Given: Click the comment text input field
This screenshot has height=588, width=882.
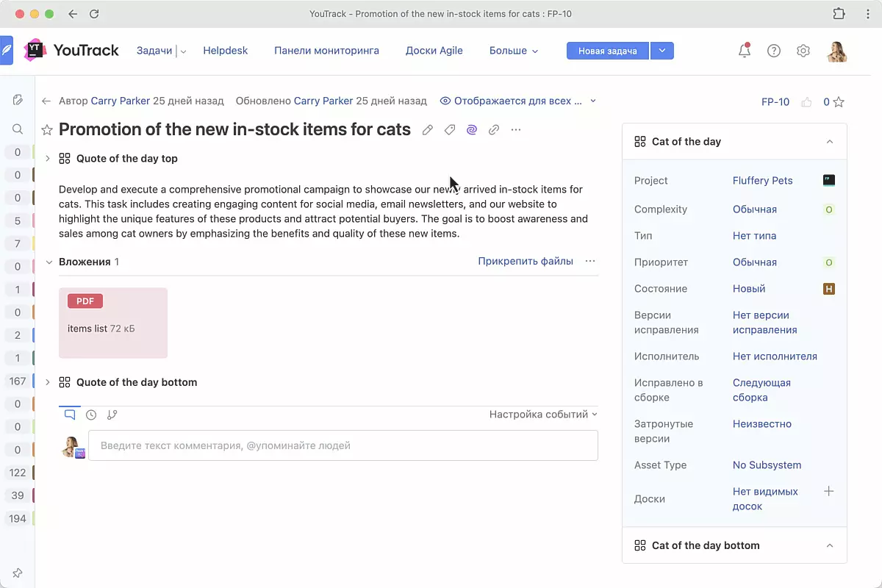Looking at the screenshot, I should (x=343, y=445).
